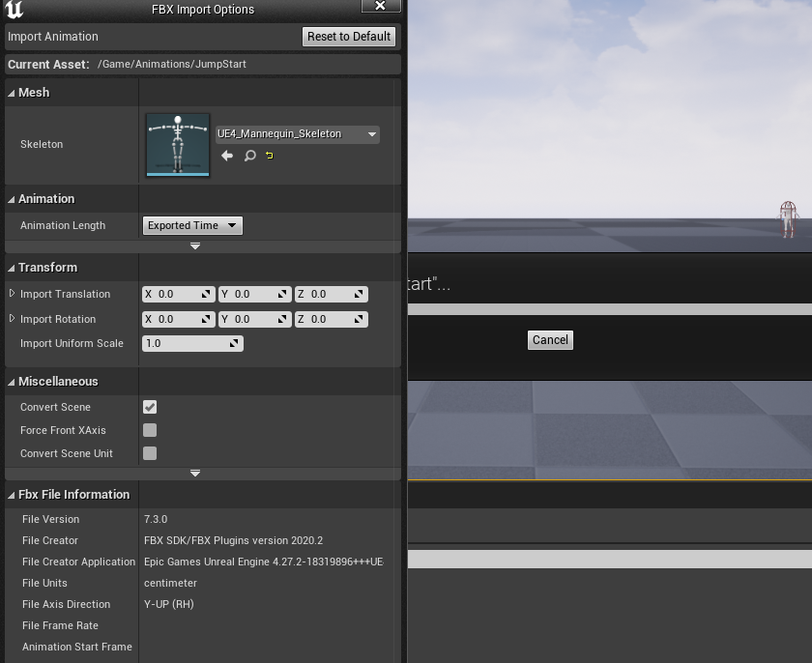Viewport: 812px width, 663px height.
Task: Click Import Rotation Z field
Action: (331, 319)
